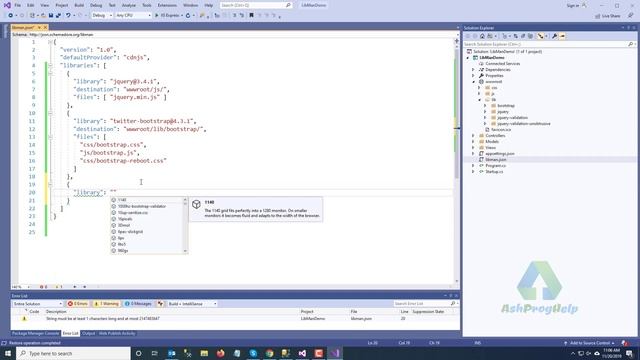Click the clear filters icon in Error List
The height and width of the screenshot is (360, 640).
(x=160, y=304)
